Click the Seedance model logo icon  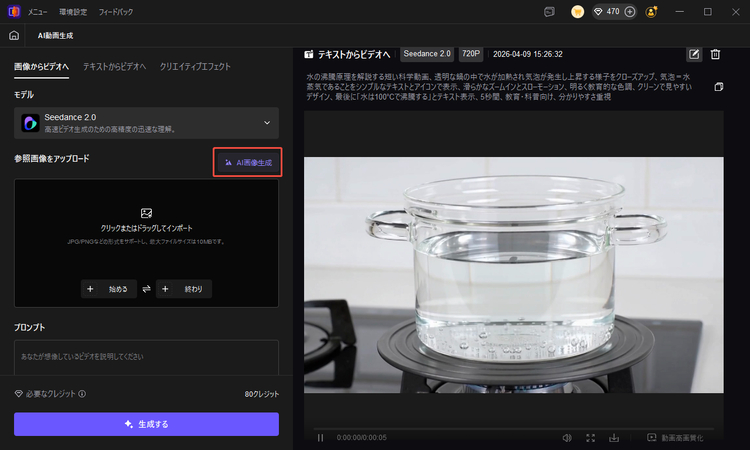click(x=30, y=123)
